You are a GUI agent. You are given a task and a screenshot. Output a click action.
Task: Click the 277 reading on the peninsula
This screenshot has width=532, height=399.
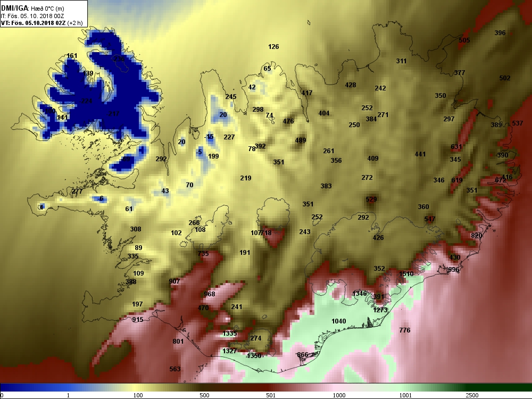[x=77, y=192]
